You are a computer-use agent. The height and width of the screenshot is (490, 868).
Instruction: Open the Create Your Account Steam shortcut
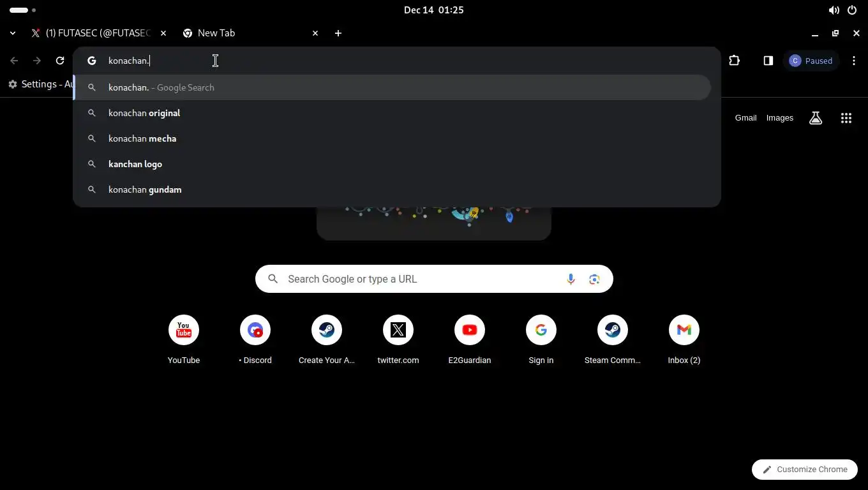[327, 340]
